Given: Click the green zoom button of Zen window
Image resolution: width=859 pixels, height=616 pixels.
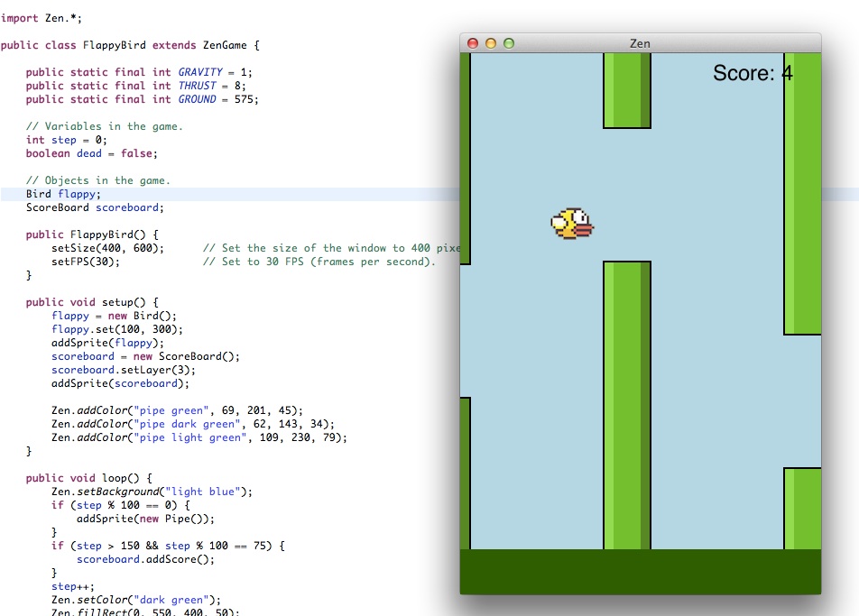Looking at the screenshot, I should [509, 43].
